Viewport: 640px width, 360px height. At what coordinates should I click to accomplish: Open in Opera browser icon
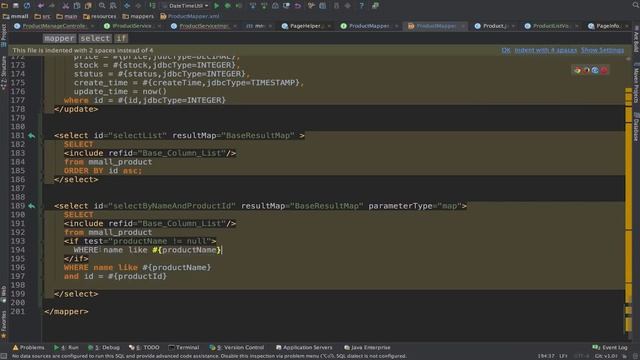(x=604, y=70)
